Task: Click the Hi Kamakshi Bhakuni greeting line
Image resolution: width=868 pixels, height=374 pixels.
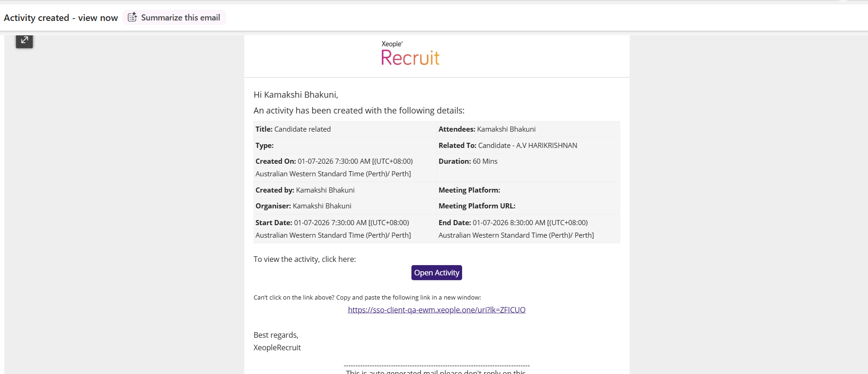Action: pyautogui.click(x=296, y=94)
